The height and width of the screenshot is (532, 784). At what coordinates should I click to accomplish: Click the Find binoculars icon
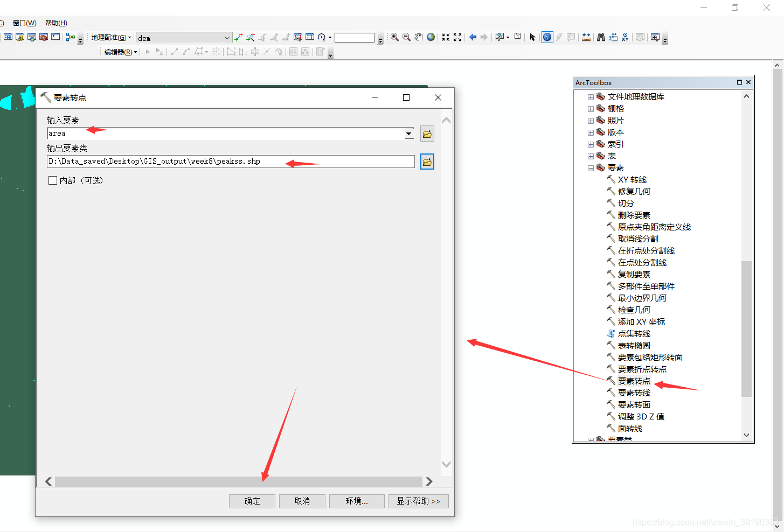click(x=601, y=37)
